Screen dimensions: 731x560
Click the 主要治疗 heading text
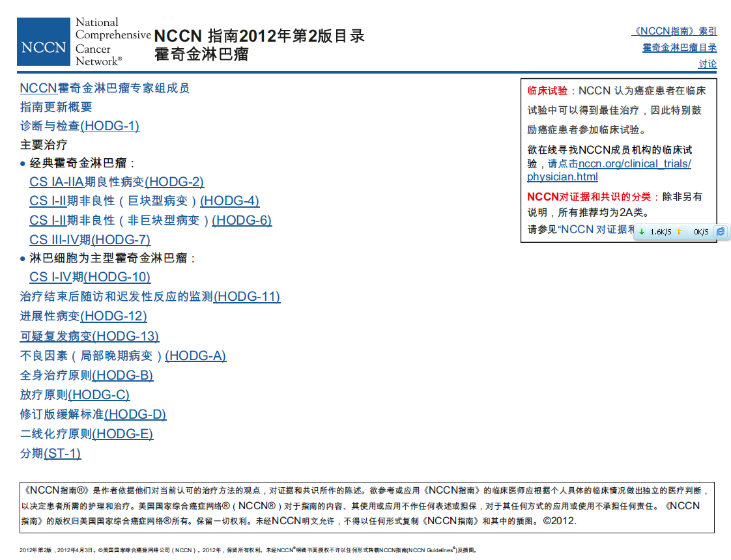click(x=44, y=145)
